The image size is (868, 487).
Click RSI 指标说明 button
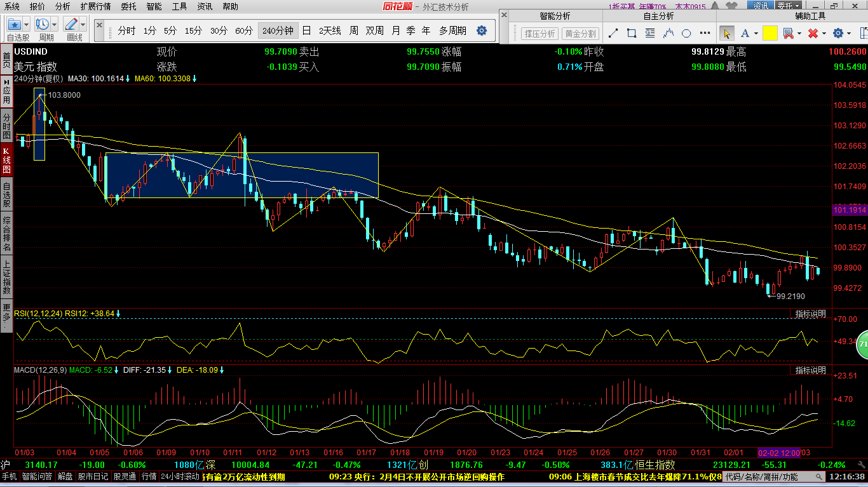[811, 314]
